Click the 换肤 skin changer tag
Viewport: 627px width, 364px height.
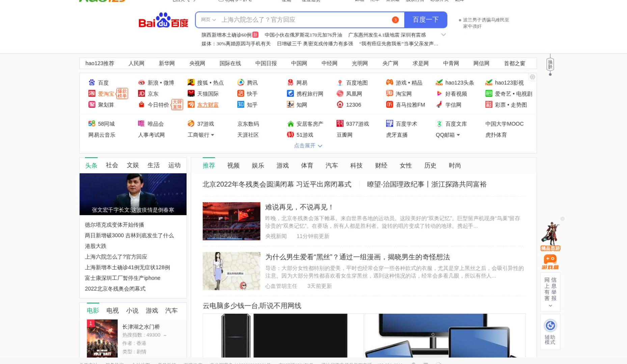tap(550, 64)
